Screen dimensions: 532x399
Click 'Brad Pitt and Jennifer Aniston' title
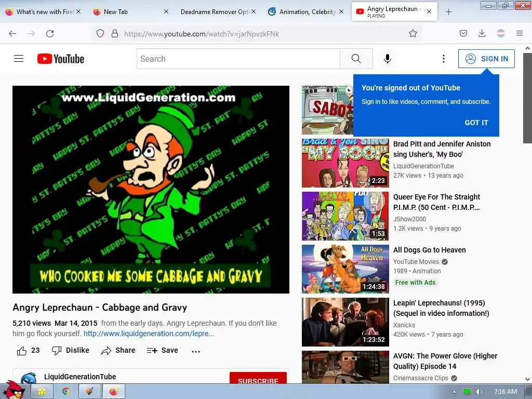pos(442,149)
